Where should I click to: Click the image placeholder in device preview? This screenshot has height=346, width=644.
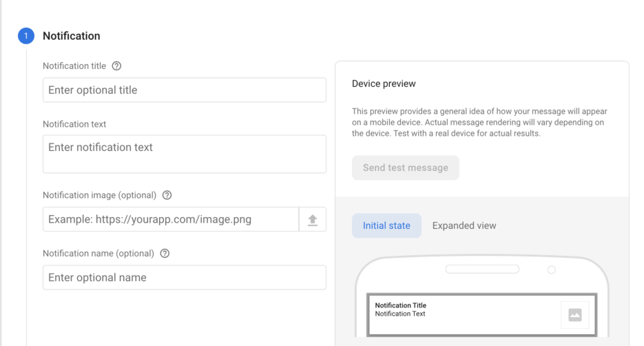(575, 315)
